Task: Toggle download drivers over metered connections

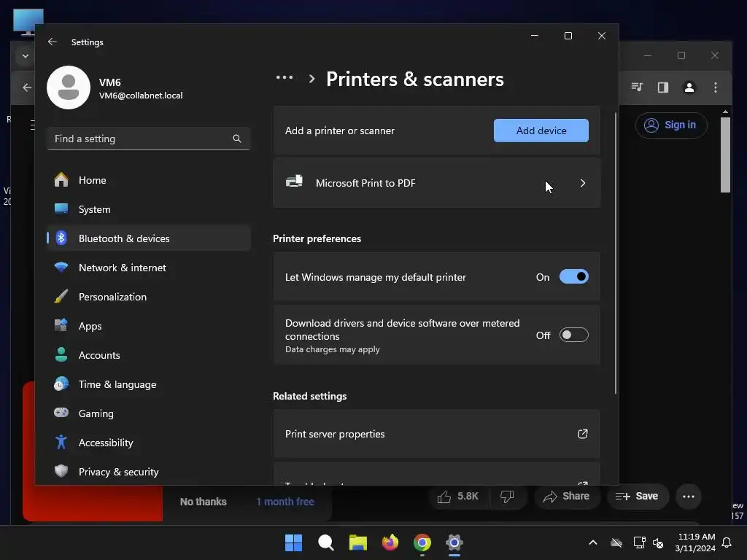Action: click(573, 335)
